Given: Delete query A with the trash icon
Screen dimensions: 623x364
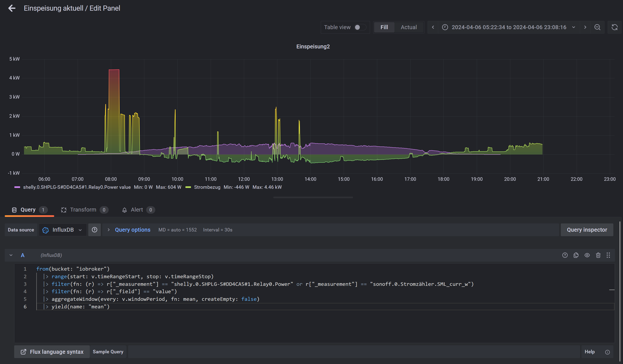Looking at the screenshot, I should [x=598, y=255].
